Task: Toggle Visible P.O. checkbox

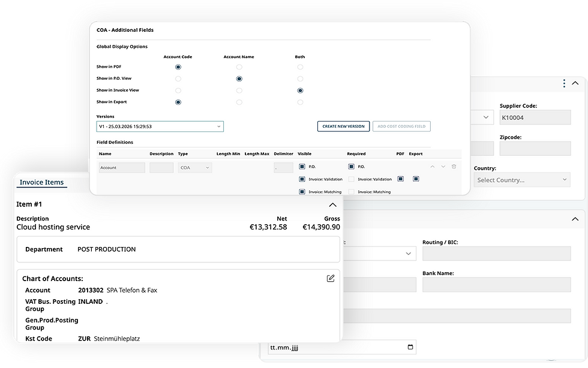Action: point(302,167)
